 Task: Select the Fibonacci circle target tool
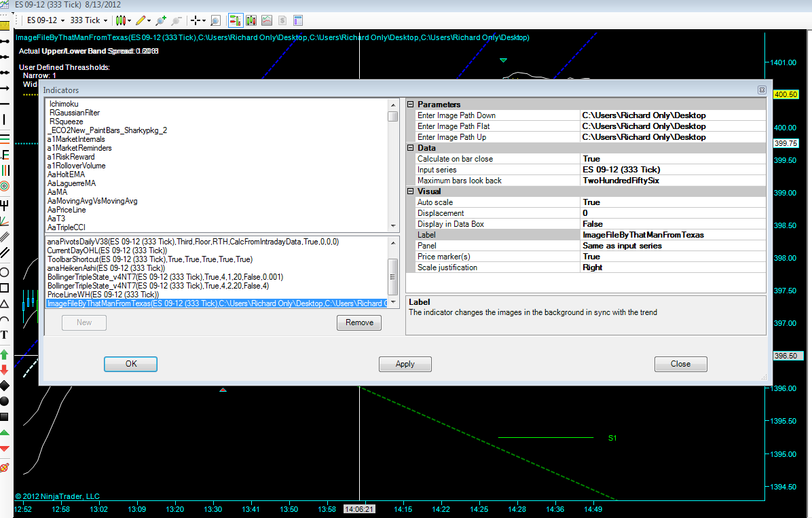tap(5, 186)
